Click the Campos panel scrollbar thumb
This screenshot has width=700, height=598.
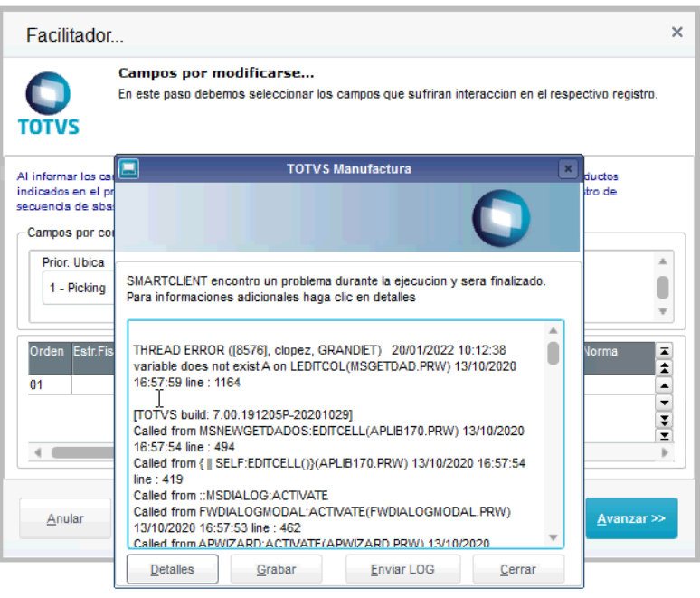[663, 287]
